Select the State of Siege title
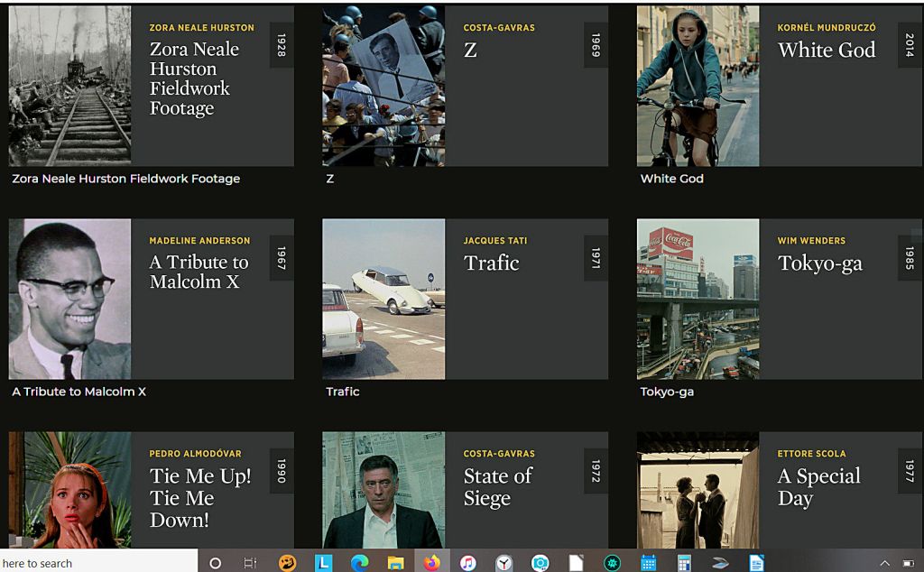The width and height of the screenshot is (924, 572). [x=498, y=487]
